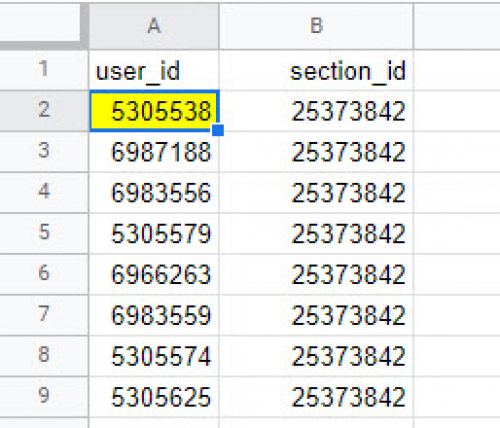Click 25373842 in row 3
Screen dimensions: 500x428
316,152
